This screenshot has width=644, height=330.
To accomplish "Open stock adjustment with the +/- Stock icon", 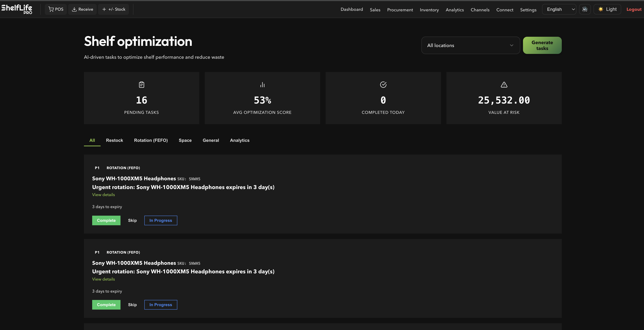I will pyautogui.click(x=104, y=9).
